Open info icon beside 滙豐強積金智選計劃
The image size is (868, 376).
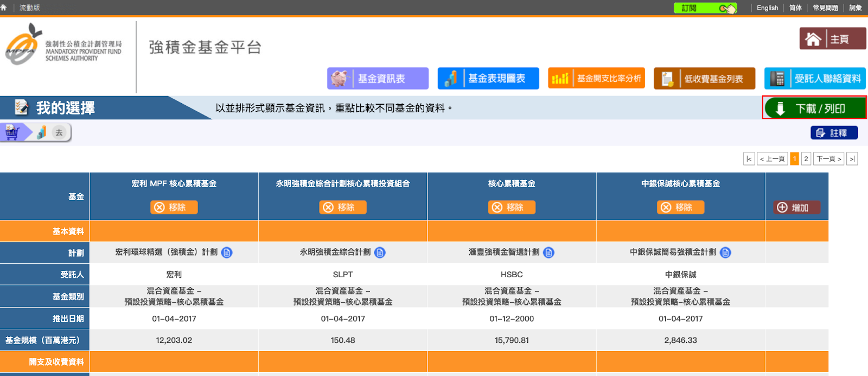548,252
